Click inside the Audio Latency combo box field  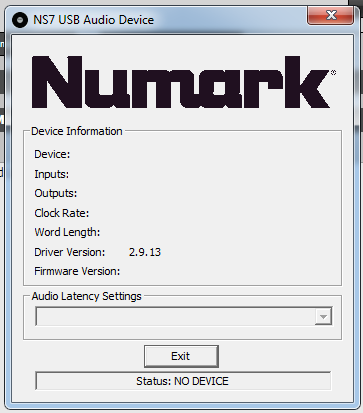(184, 317)
